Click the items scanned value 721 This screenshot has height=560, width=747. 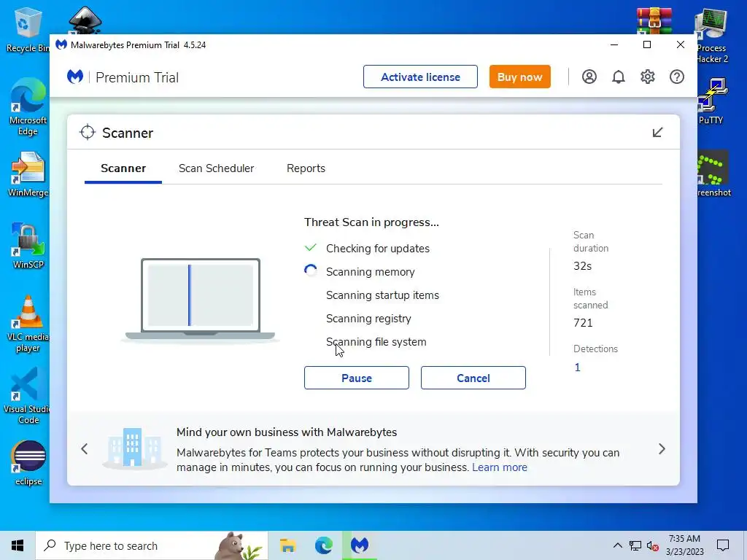coord(583,323)
